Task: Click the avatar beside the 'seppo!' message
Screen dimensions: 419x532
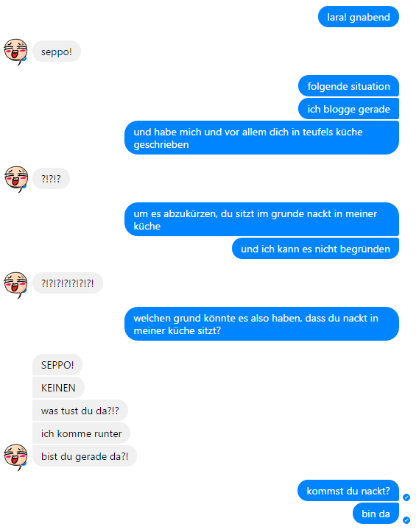Action: [15, 52]
